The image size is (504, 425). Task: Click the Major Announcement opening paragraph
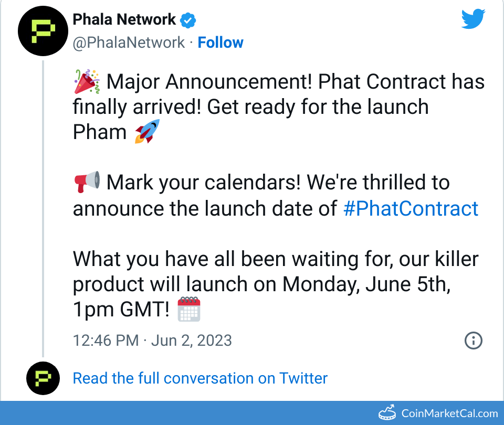coord(278,107)
